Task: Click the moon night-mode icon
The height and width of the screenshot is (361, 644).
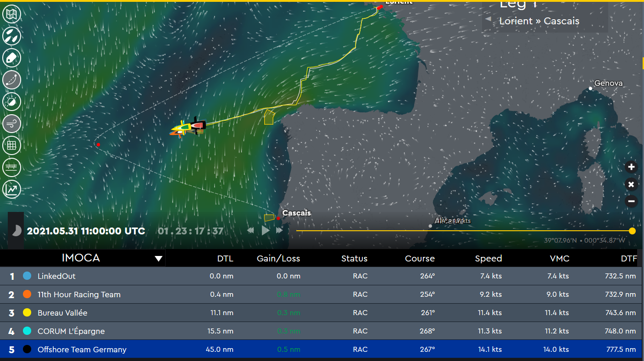Action: [16, 231]
